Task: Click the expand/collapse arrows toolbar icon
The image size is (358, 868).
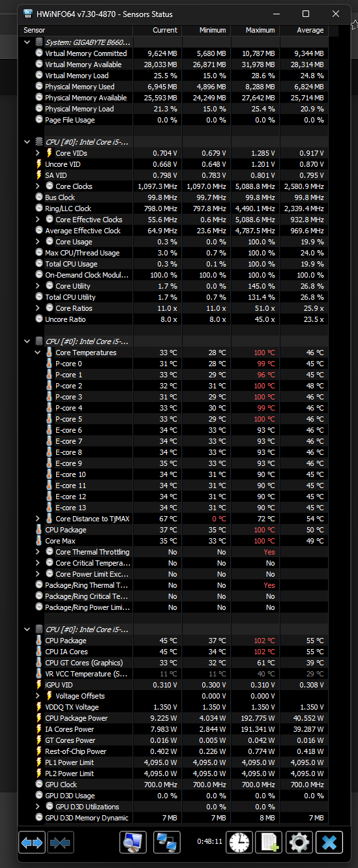Action: point(31,842)
